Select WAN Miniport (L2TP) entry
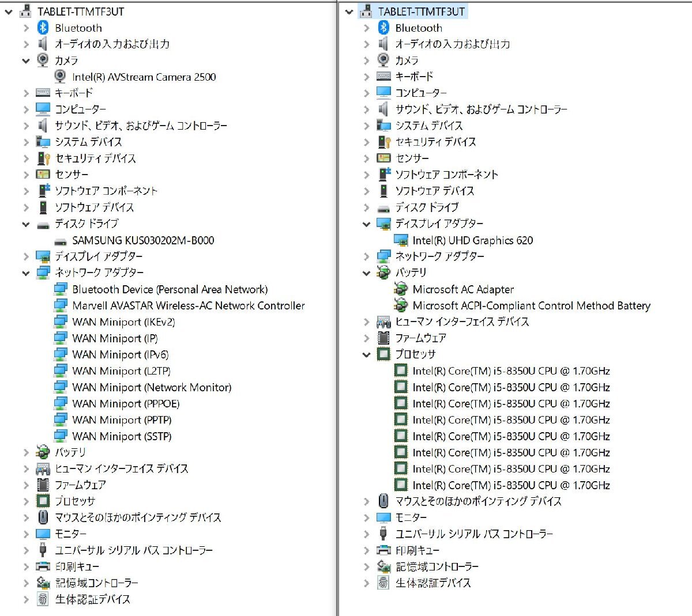Screen dimensions: 692x616 [x=121, y=371]
